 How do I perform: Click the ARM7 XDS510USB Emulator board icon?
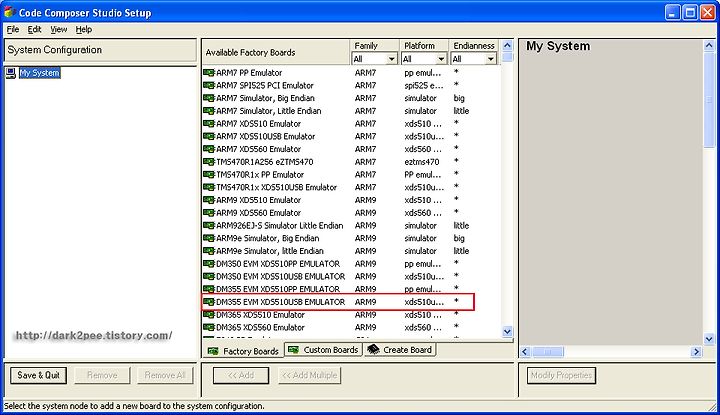pos(208,136)
